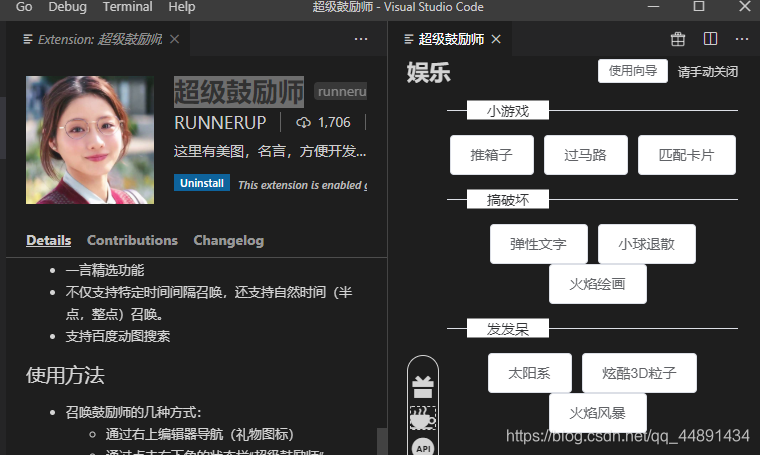This screenshot has height=455, width=760.
Task: Close the Extension: 超级鼓励师 tab
Action: [x=174, y=39]
